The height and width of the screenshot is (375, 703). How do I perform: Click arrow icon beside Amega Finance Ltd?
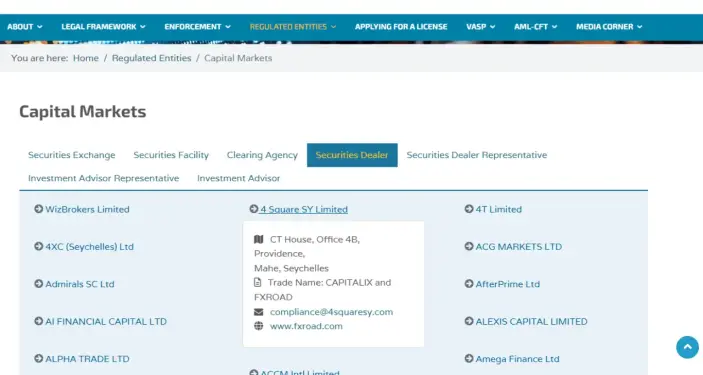(469, 358)
